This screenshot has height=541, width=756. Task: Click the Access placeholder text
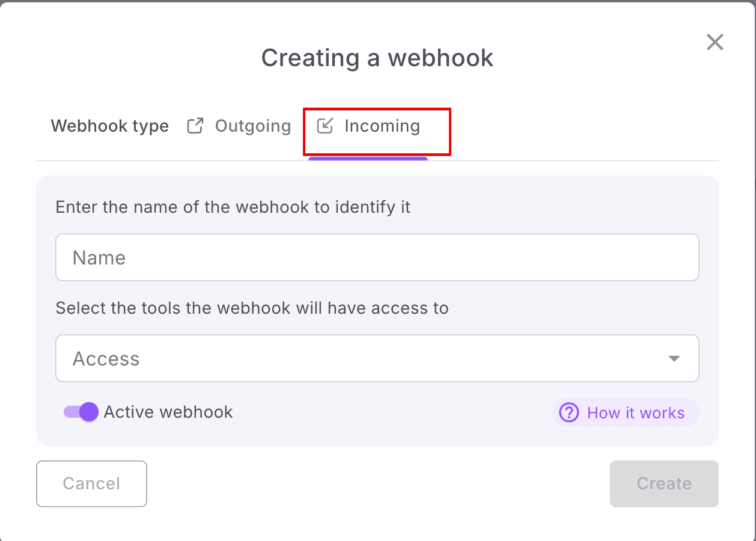106,359
